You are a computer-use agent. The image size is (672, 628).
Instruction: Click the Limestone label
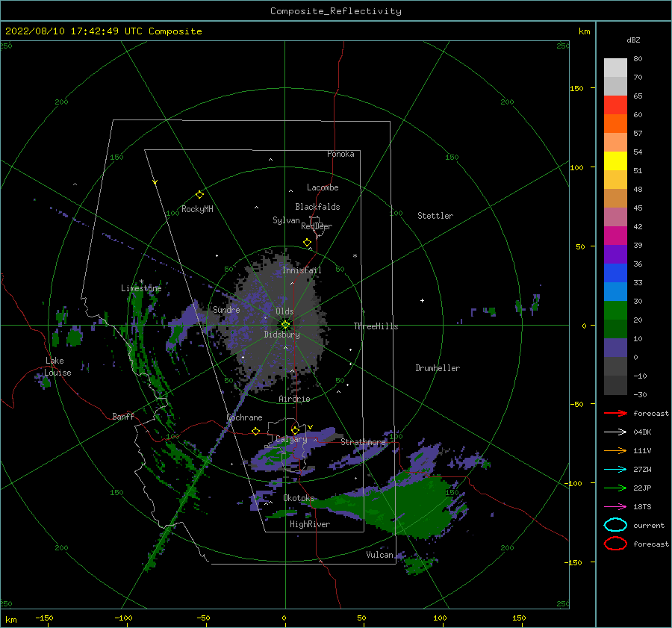(x=141, y=288)
